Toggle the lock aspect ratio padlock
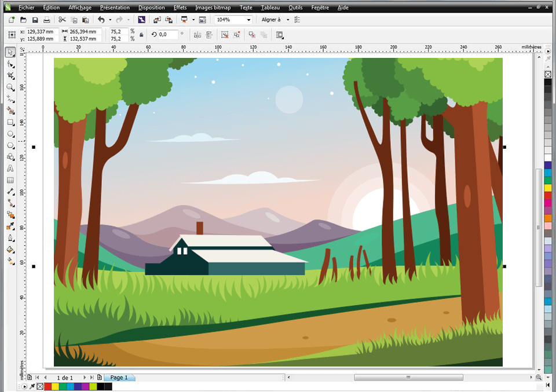Screen dimensions: 556x392 point(142,35)
